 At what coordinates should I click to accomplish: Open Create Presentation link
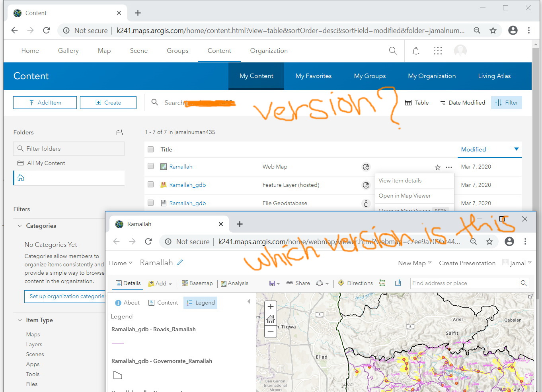[467, 263]
